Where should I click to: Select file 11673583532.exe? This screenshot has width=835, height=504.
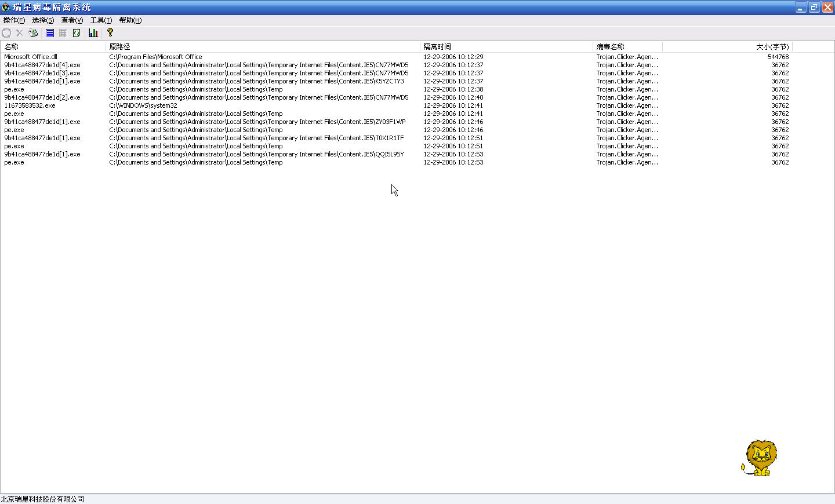tap(30, 105)
